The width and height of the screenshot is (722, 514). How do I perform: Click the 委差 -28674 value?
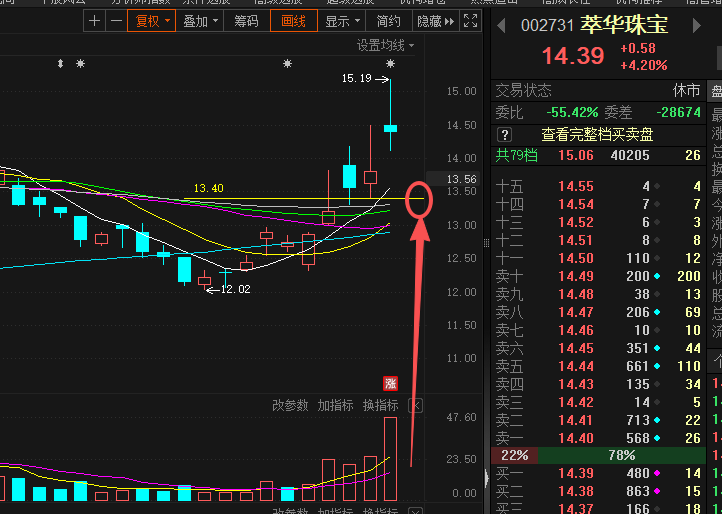click(678, 112)
